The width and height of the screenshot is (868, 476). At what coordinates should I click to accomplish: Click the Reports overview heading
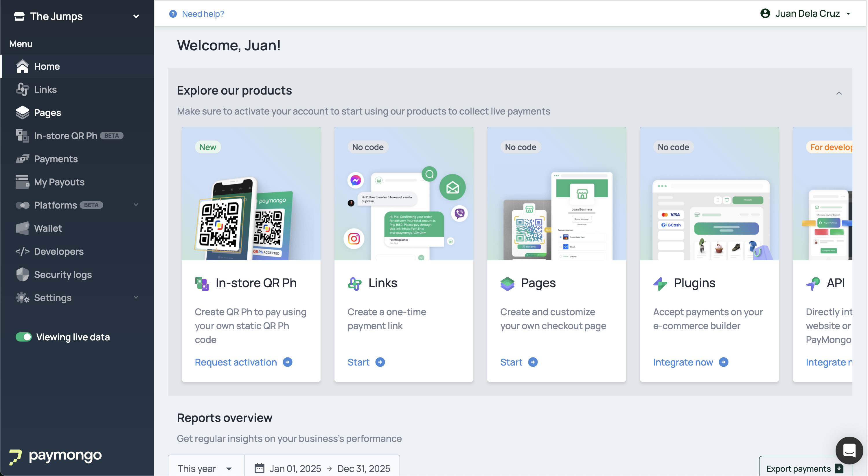coord(225,418)
